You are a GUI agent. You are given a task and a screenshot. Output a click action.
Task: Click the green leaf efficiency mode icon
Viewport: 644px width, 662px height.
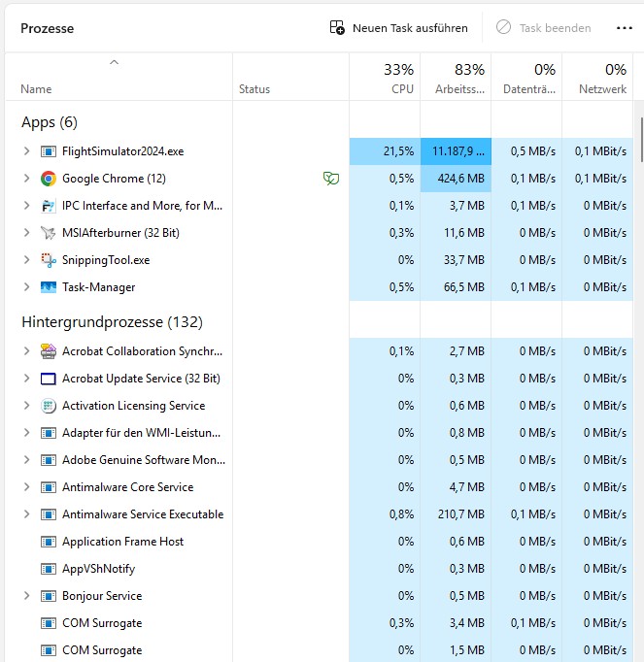(331, 179)
